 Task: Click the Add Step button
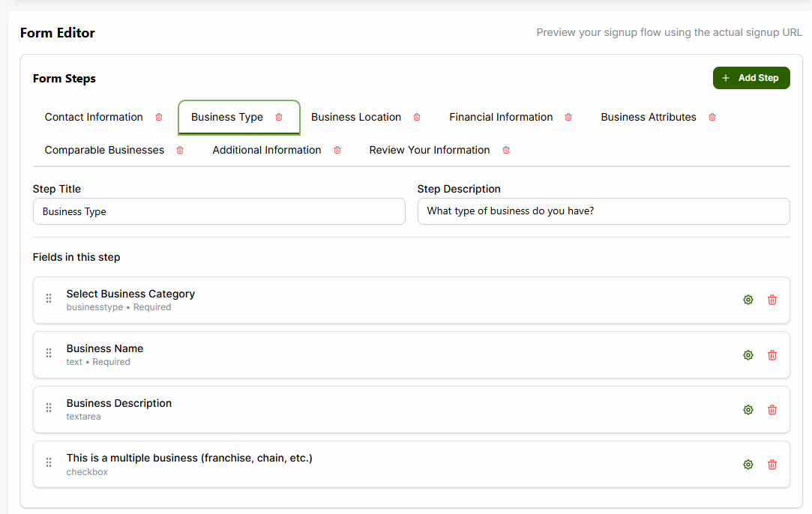[751, 77]
